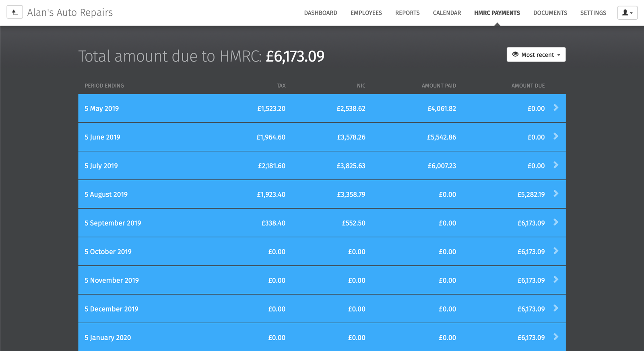
Task: Open the Settings page
Action: [593, 13]
